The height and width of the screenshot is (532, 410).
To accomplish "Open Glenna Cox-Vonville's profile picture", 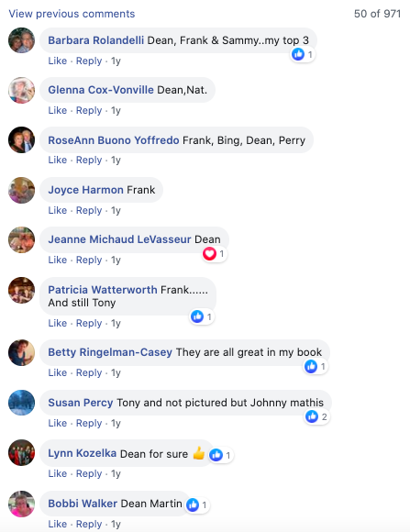I will (x=21, y=90).
